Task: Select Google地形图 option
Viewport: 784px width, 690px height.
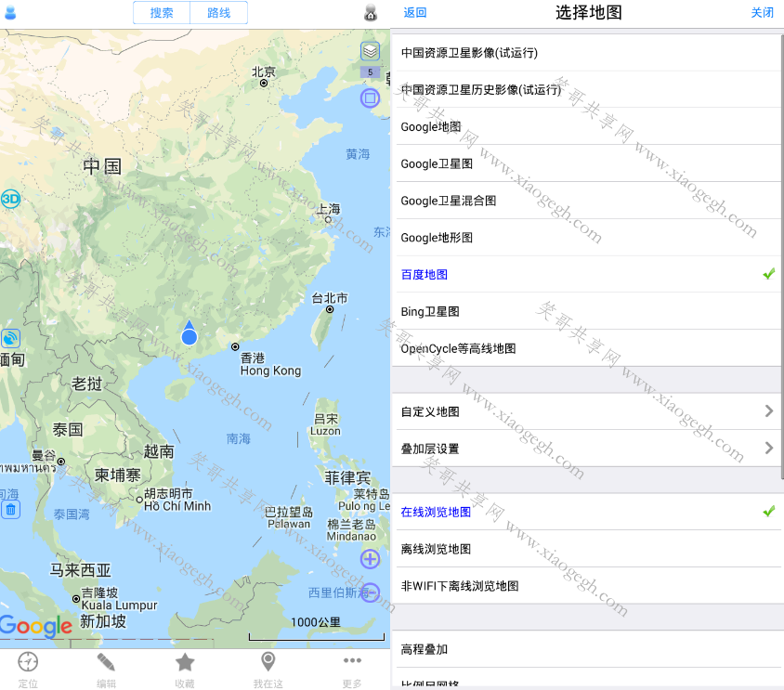Action: click(586, 238)
